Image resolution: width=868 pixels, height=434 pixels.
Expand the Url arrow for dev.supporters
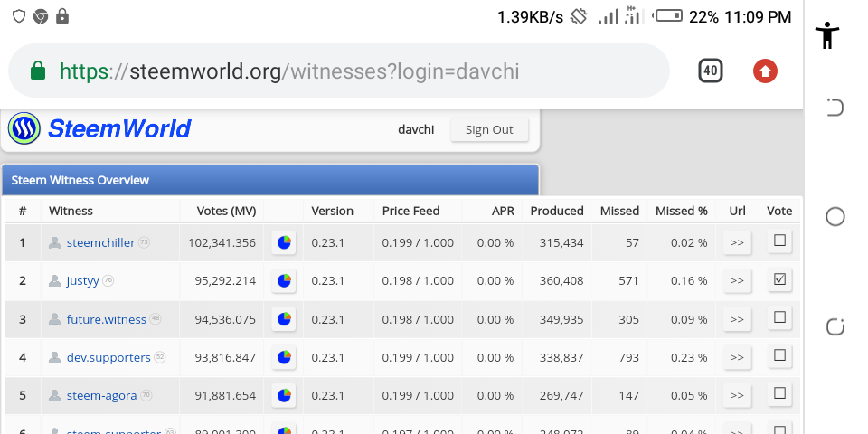coord(737,357)
